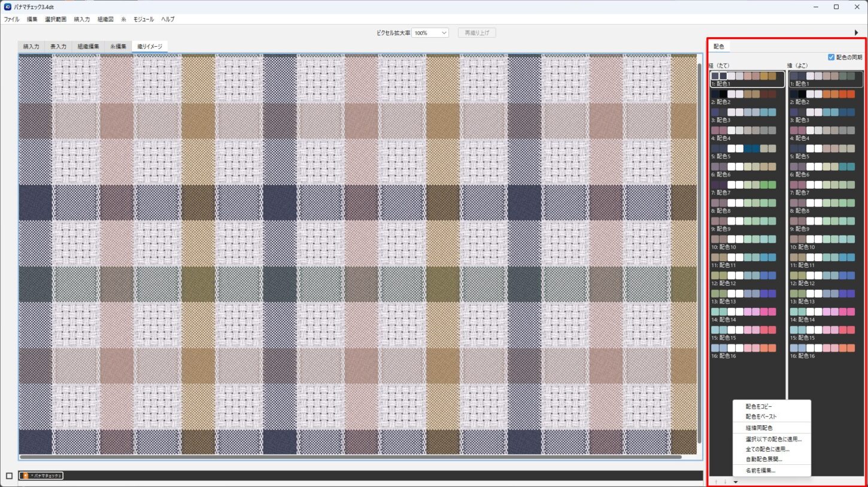Switch to the 組織編集 tab
This screenshot has height=487, width=868.
(87, 46)
